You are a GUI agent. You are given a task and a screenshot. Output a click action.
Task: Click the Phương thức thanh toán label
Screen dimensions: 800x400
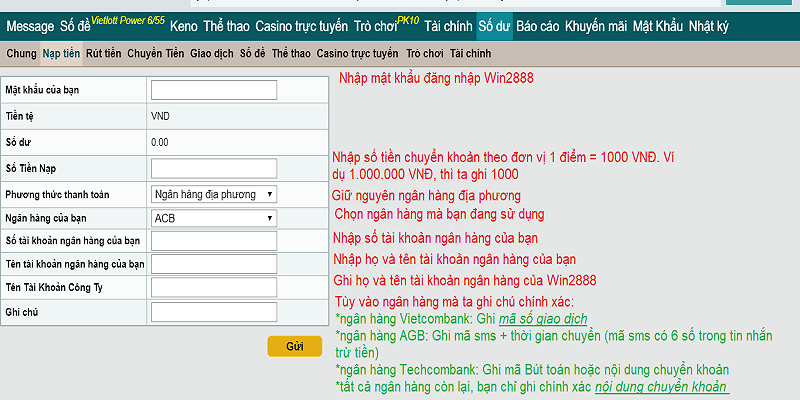tap(57, 195)
